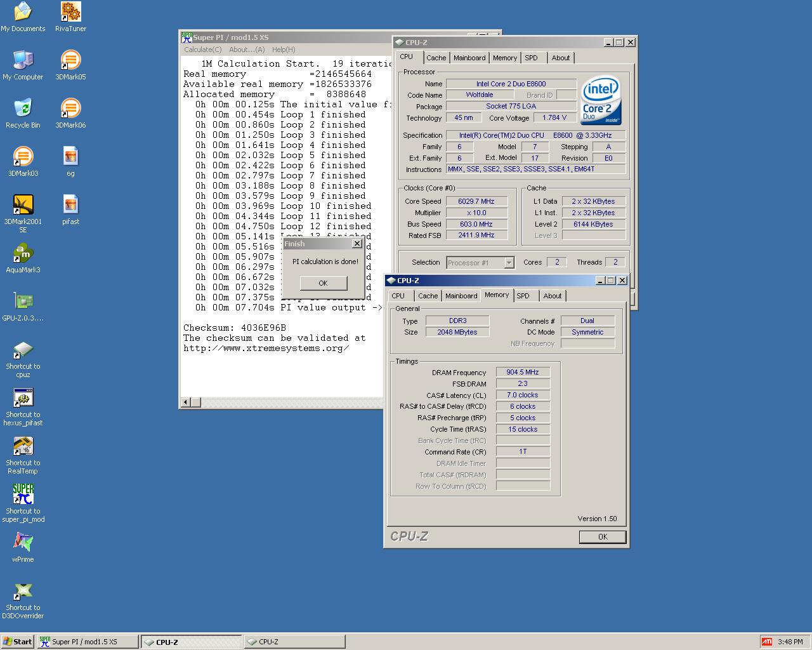Click the Super PI scrollbar left arrow
The image size is (812, 650).
click(186, 402)
